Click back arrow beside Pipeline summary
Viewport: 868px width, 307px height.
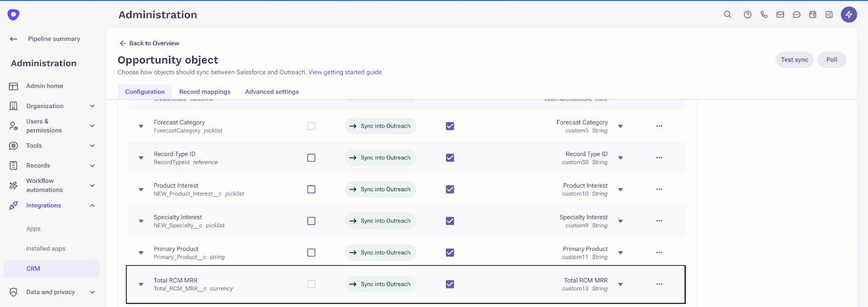[14, 39]
